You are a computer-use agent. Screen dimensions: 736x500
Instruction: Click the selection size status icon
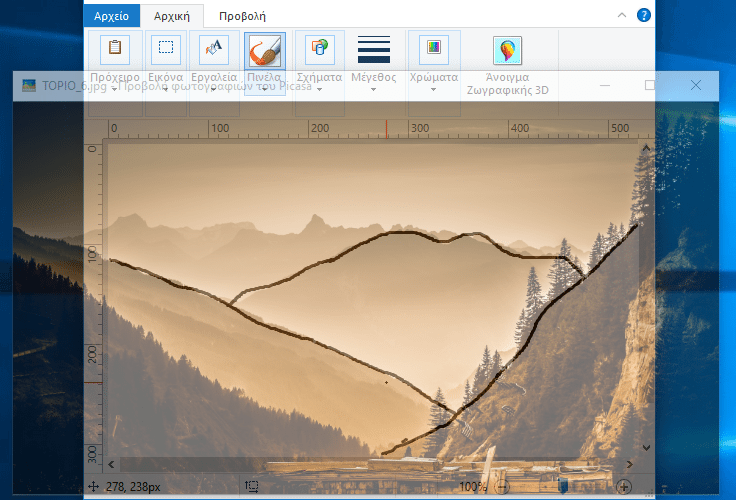252,486
